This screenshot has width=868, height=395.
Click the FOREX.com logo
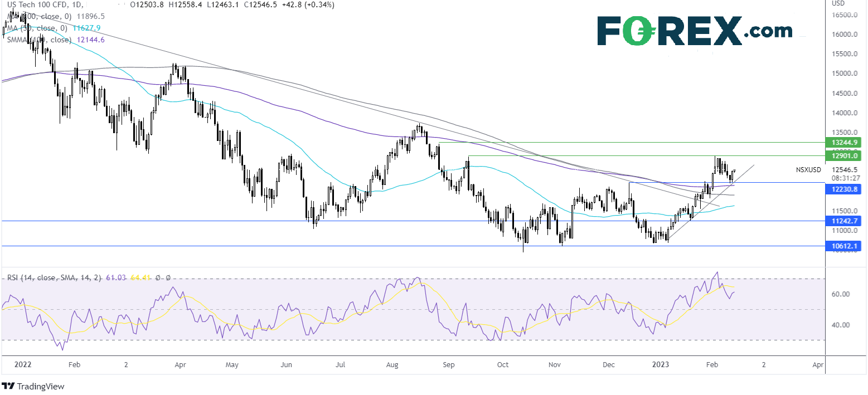[694, 31]
